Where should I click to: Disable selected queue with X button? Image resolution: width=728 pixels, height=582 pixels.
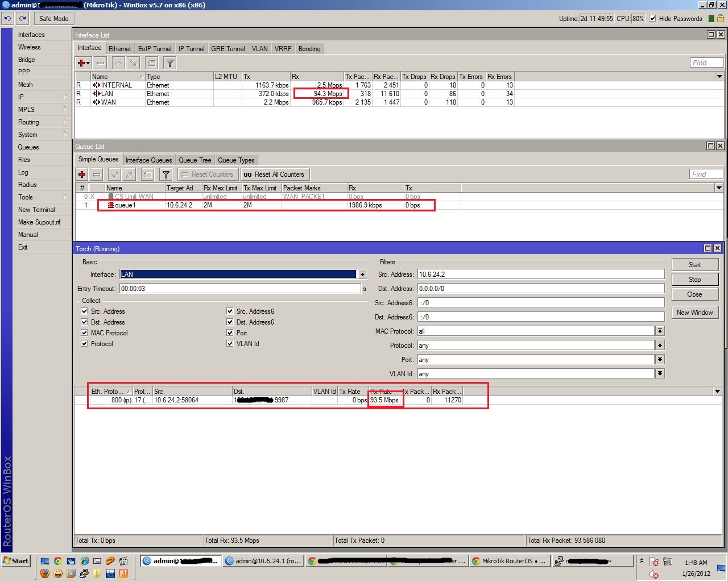[x=129, y=174]
